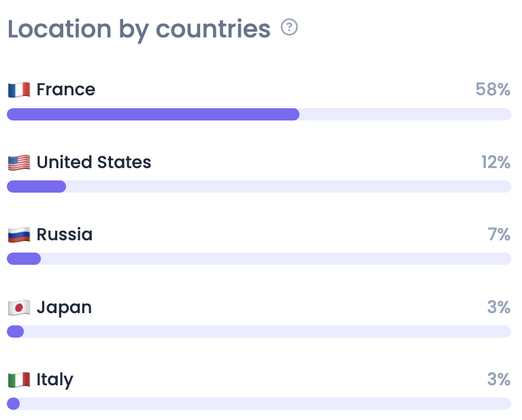
Task: Click the 58% value for France
Action: (x=493, y=90)
